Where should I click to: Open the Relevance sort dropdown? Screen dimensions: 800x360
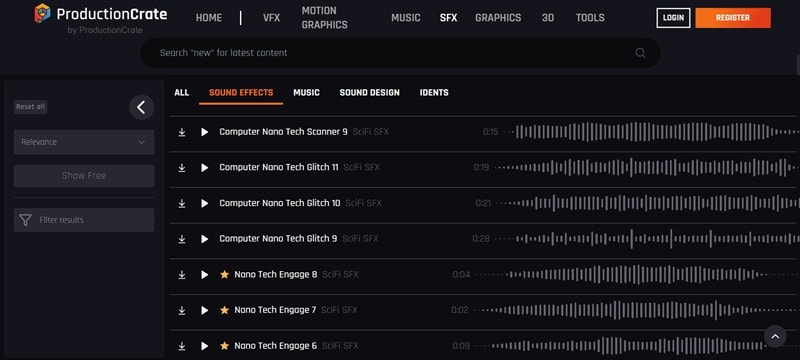[x=84, y=142]
